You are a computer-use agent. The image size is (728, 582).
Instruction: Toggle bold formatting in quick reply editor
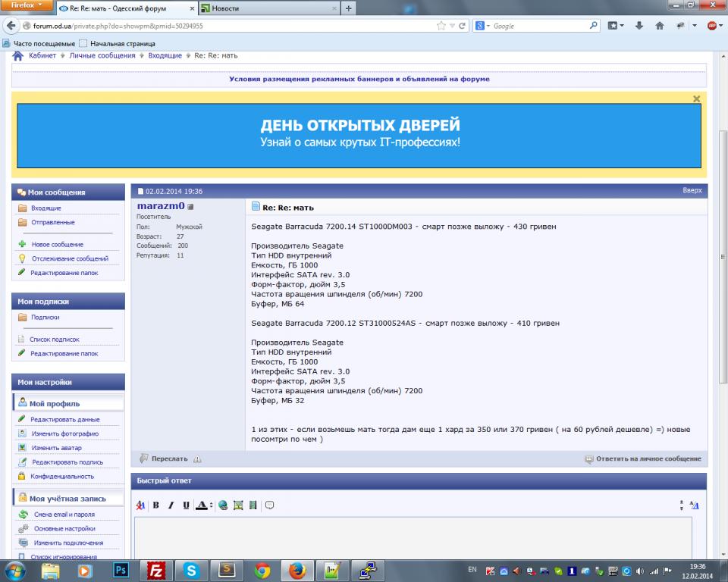point(156,505)
